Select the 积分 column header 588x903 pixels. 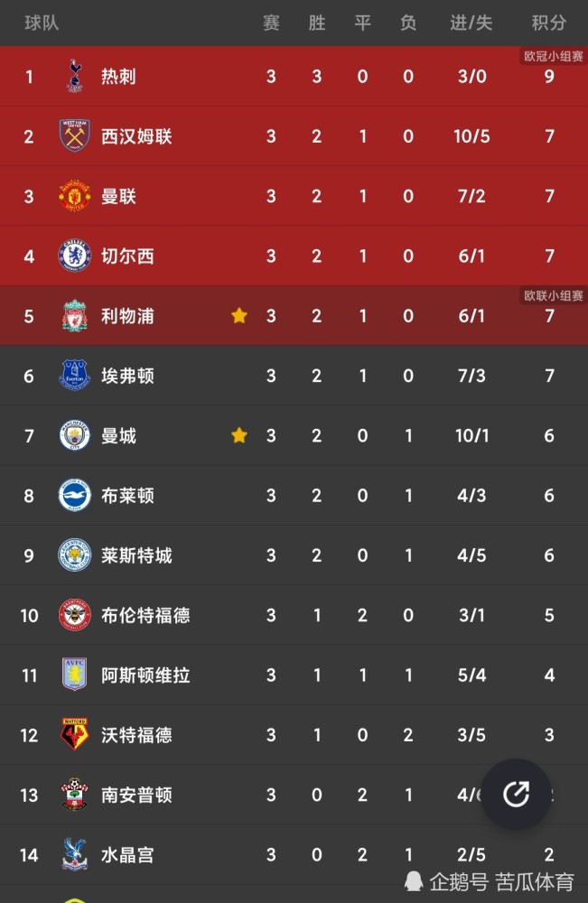pos(549,23)
